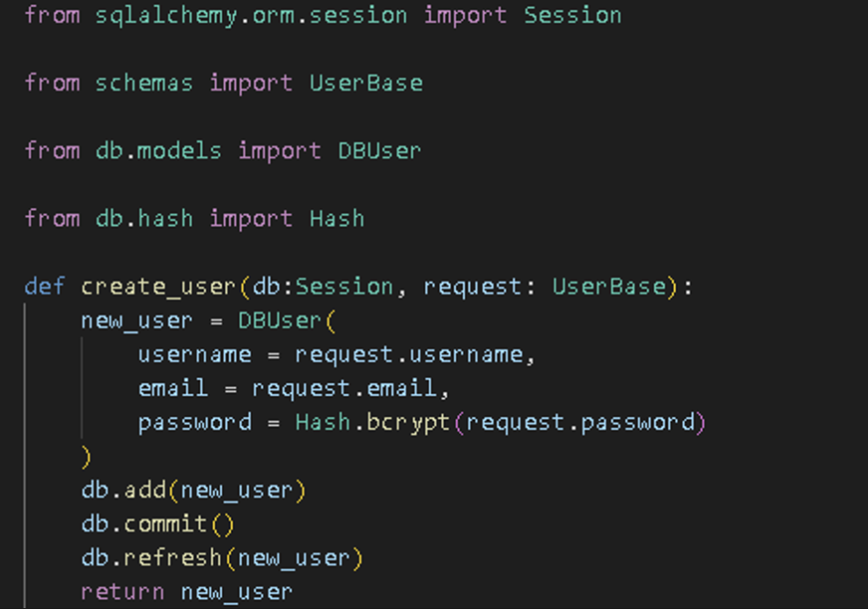Click new_user on the DBUser assignment line
Viewport: 868px width, 609px height.
pos(137,321)
